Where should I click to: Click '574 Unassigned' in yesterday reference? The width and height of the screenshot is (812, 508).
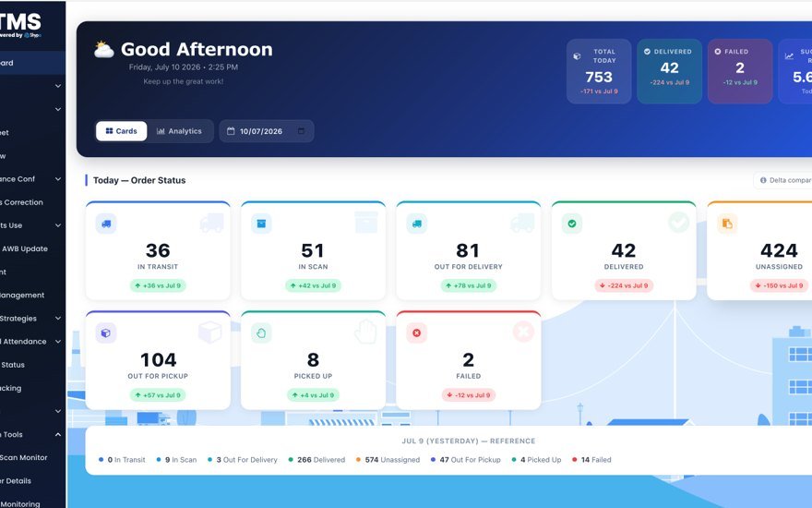pyautogui.click(x=388, y=460)
